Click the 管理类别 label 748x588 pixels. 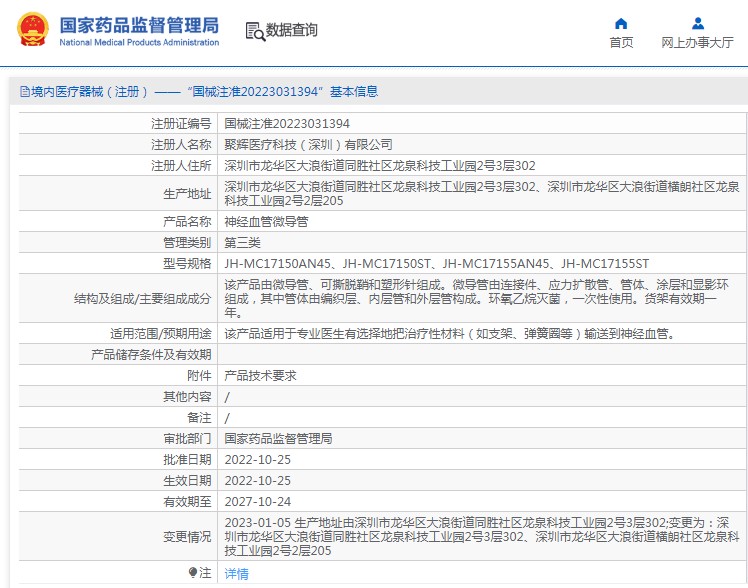coord(187,243)
